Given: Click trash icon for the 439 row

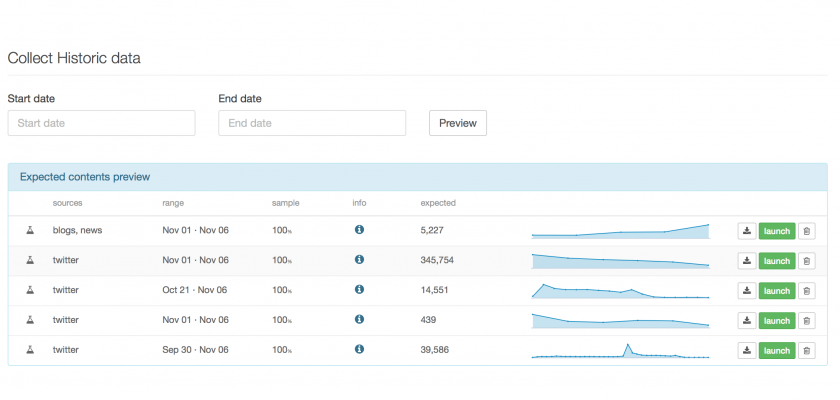Looking at the screenshot, I should point(808,321).
